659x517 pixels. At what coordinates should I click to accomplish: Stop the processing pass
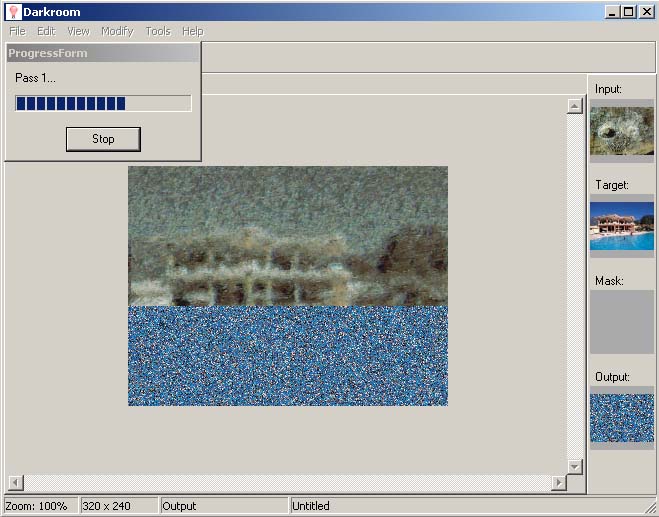[103, 139]
